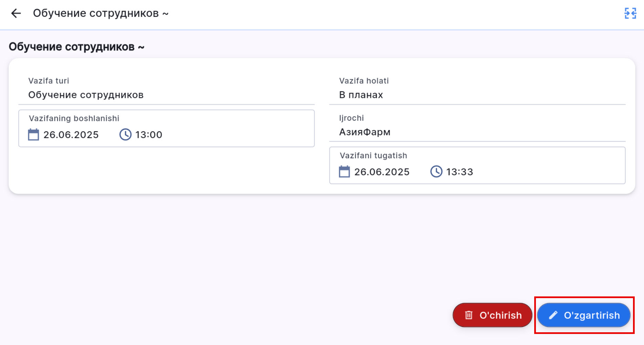The width and height of the screenshot is (644, 345).
Task: Click the clock icon beside 13:00
Action: click(125, 134)
